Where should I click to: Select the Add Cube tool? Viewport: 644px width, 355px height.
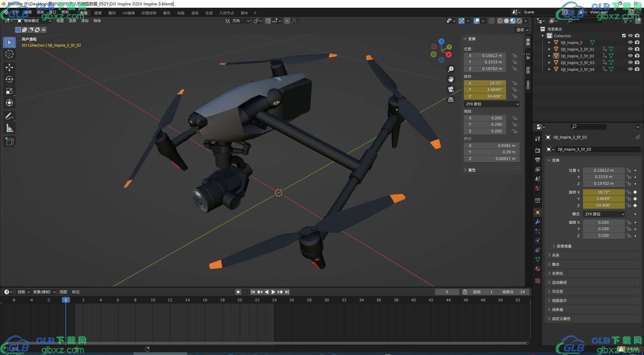(x=9, y=142)
